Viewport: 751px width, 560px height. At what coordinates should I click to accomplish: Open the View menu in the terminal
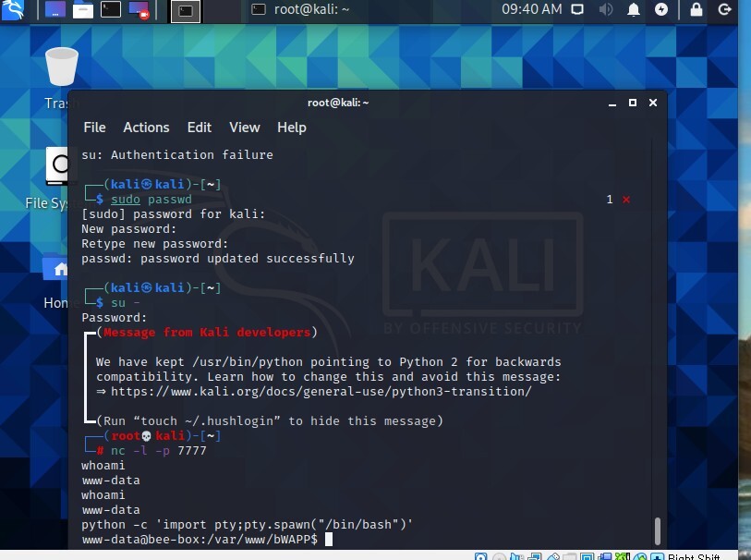coord(244,128)
